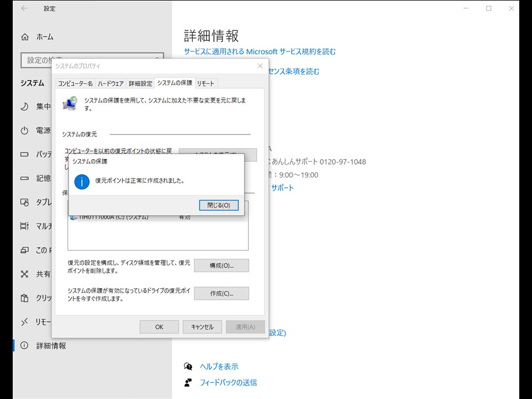The height and width of the screenshot is (399, 532).
Task: Open multitasking settings via the マルチタスク icon
Action: tap(25, 226)
